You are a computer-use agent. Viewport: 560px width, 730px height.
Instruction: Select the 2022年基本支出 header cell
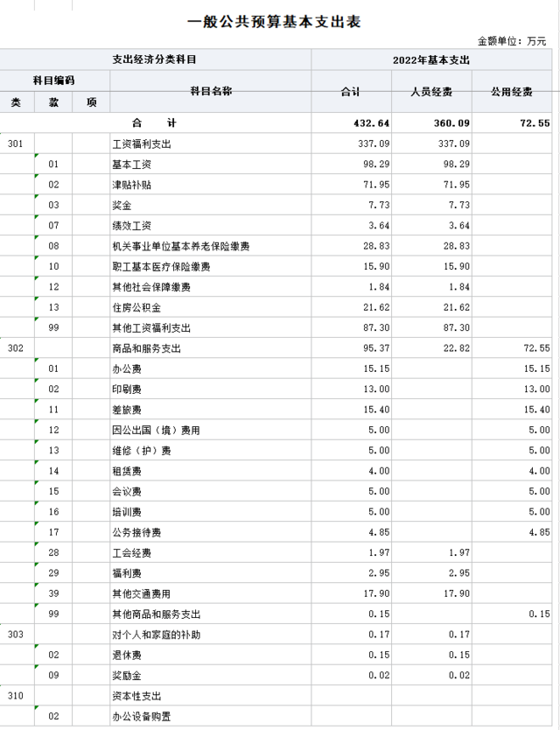[431, 60]
